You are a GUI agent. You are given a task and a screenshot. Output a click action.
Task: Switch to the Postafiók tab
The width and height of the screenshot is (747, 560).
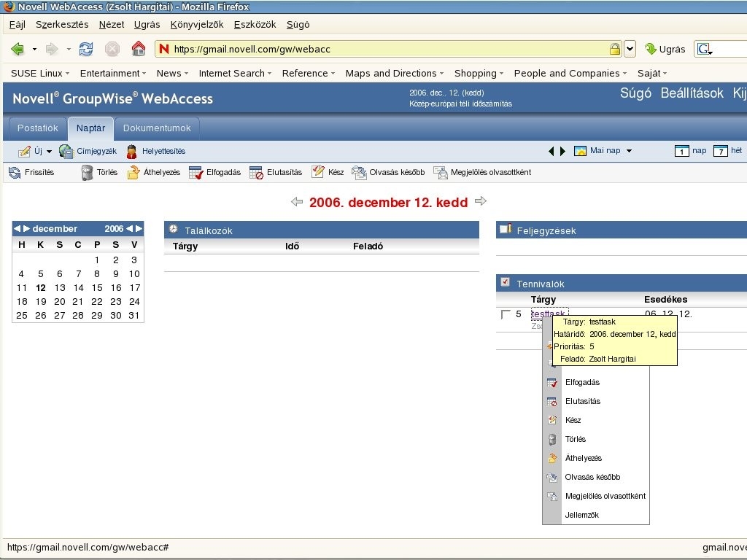pos(38,128)
